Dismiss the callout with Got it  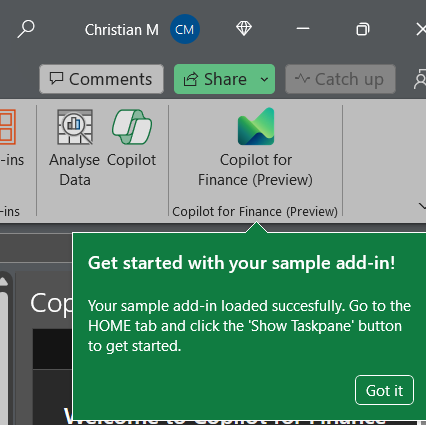(384, 390)
